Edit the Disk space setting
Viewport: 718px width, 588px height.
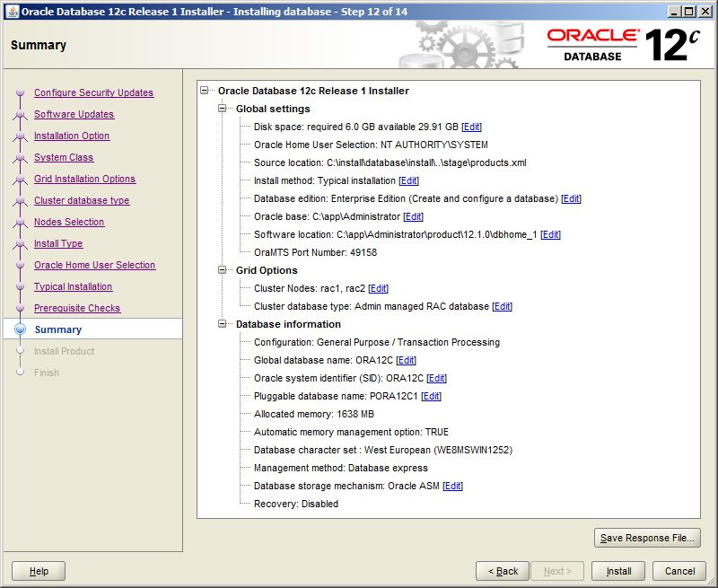(x=472, y=127)
